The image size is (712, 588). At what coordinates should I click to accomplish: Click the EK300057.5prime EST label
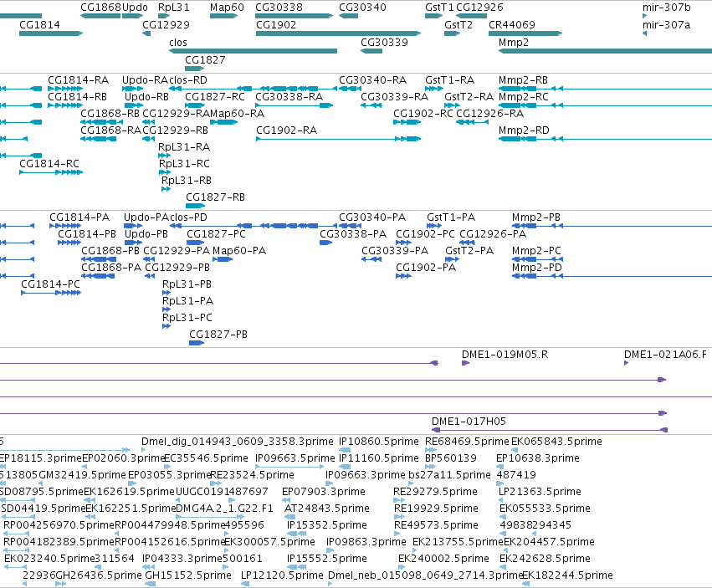pos(269,542)
